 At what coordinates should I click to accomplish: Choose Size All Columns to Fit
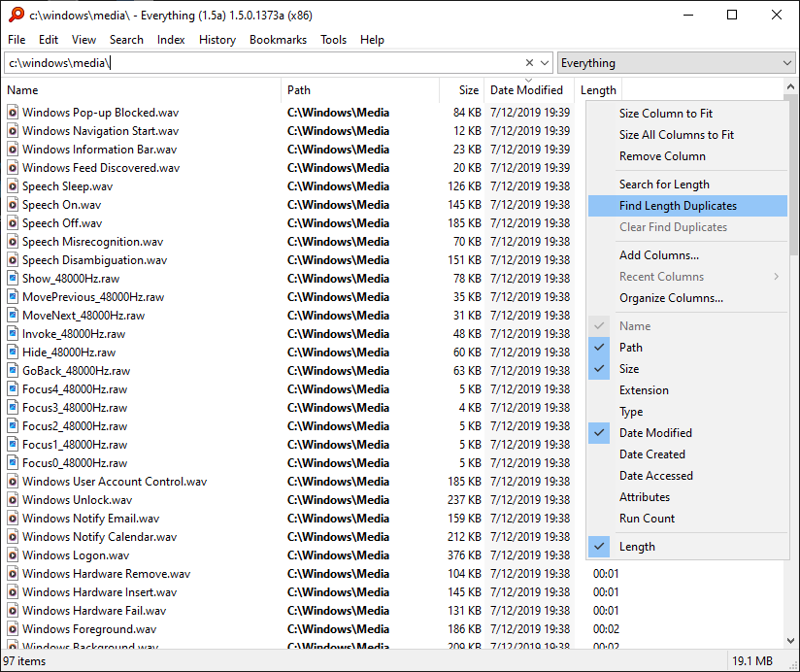pos(687,135)
